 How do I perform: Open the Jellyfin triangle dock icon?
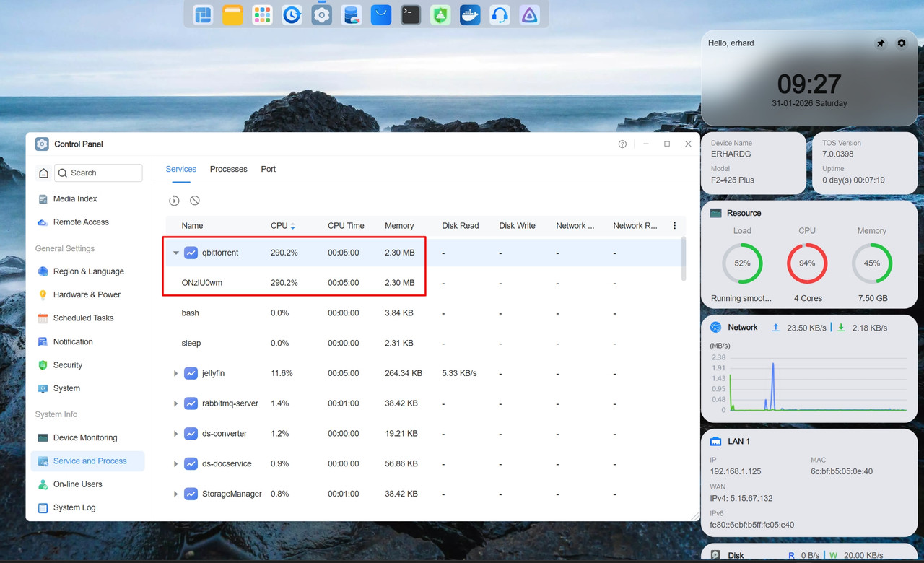coord(529,14)
